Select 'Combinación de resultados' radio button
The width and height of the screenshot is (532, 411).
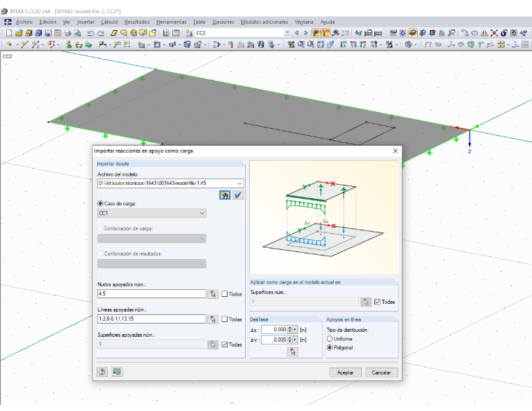click(x=100, y=253)
